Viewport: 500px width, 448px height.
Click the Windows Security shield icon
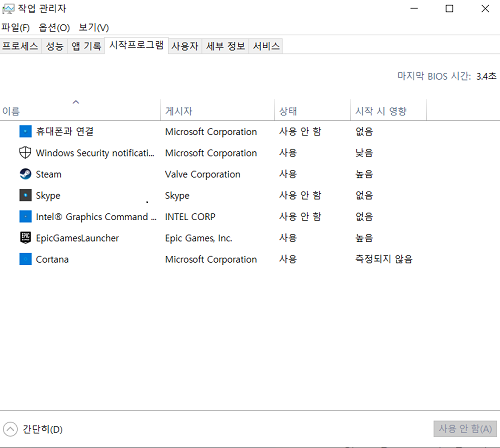(25, 153)
